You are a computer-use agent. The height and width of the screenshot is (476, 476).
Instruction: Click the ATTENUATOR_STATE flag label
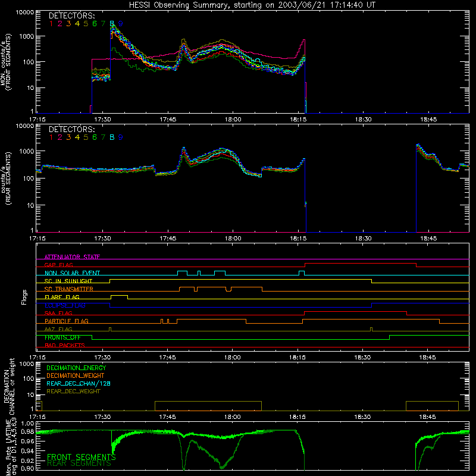(72, 257)
